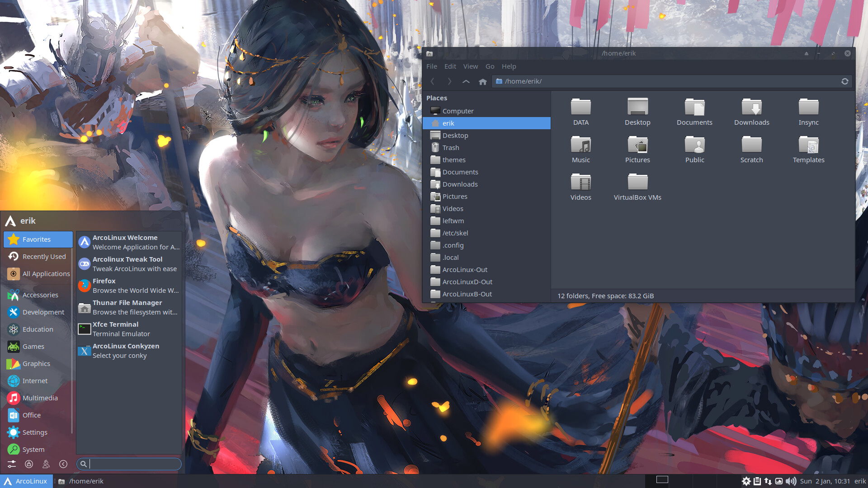868x488 pixels.
Task: Go back in Thunar navigation
Action: tap(432, 81)
